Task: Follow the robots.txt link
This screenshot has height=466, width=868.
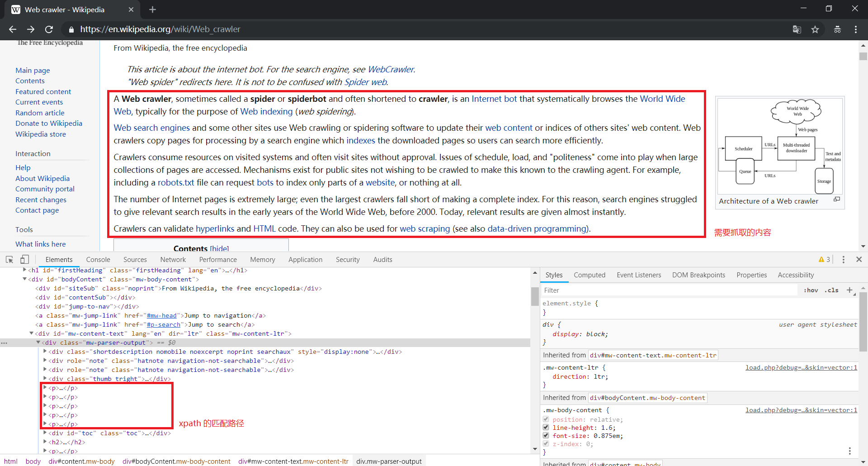Action: (x=176, y=183)
